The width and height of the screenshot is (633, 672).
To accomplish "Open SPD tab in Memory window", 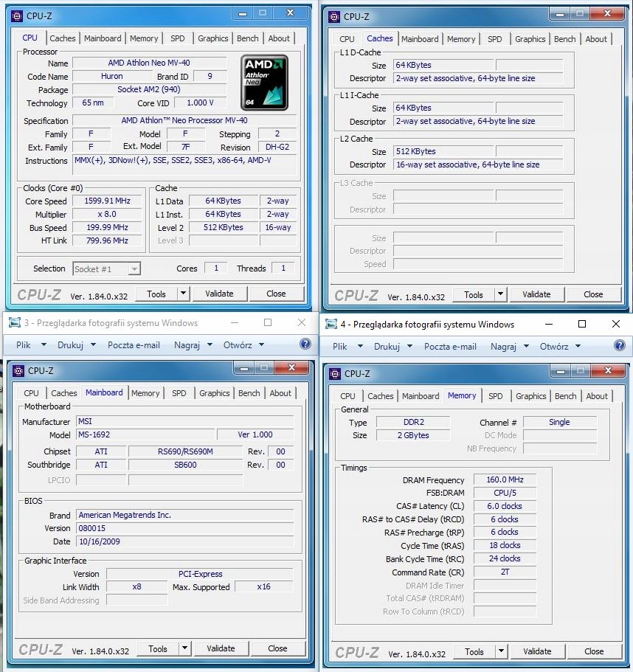I will pos(496,396).
